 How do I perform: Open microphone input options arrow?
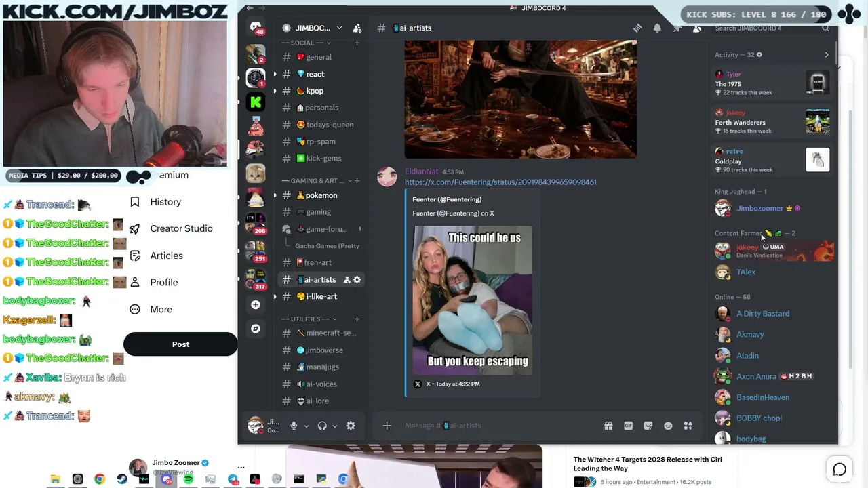(306, 426)
